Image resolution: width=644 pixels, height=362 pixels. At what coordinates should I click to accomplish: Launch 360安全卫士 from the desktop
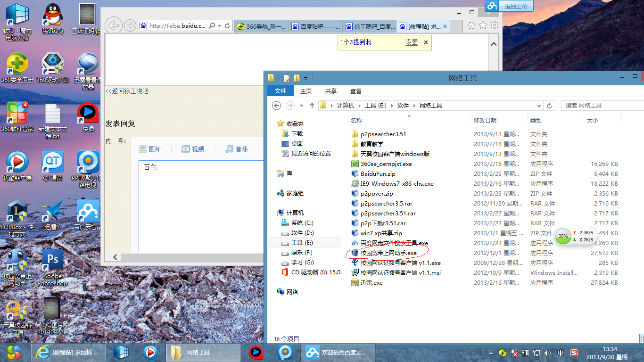[x=17, y=68]
